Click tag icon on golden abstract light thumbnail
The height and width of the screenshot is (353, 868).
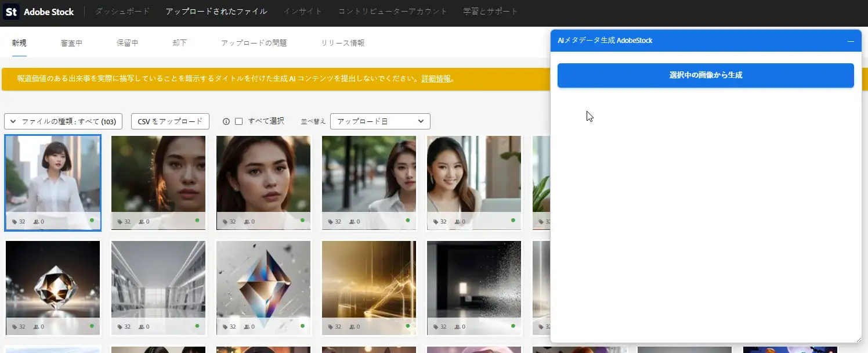pyautogui.click(x=331, y=327)
